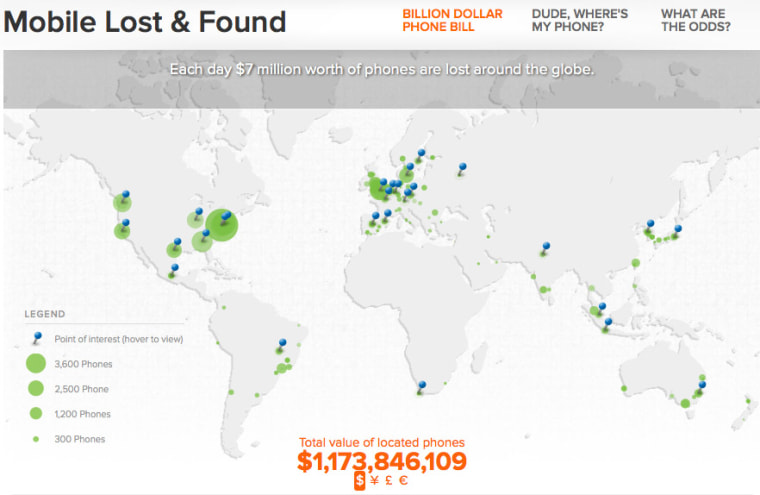This screenshot has width=760, height=495.
Task: Click the total value amount $1,173,846,109
Action: [382, 461]
